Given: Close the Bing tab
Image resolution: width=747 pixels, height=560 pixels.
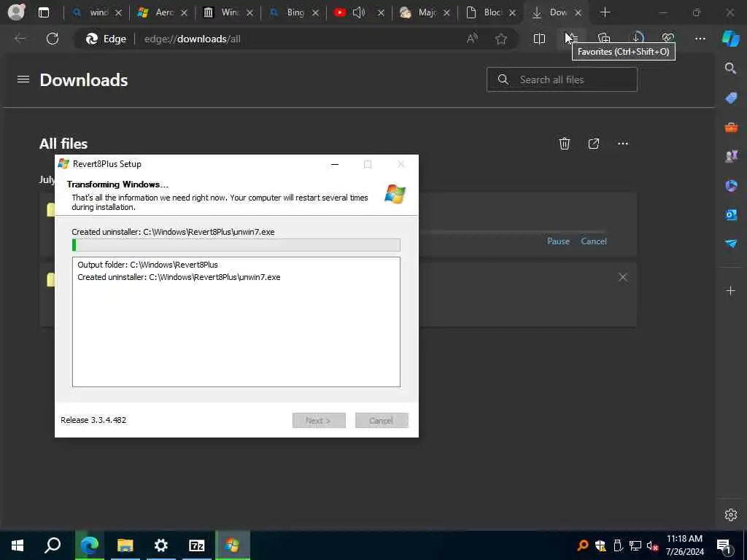Looking at the screenshot, I should pos(315,13).
